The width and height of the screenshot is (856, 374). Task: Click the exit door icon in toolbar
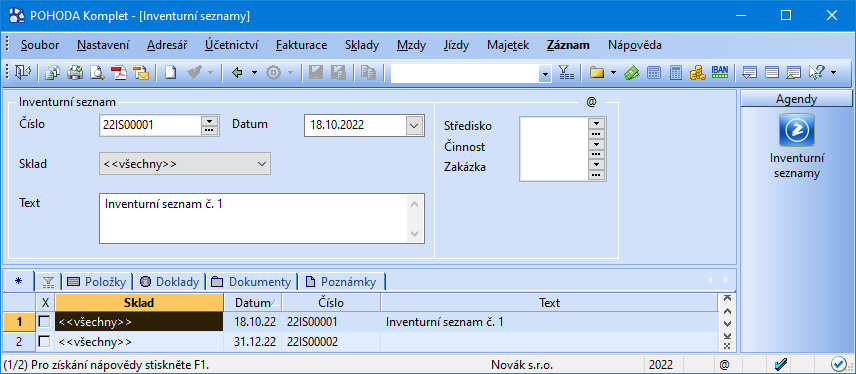tap(23, 73)
